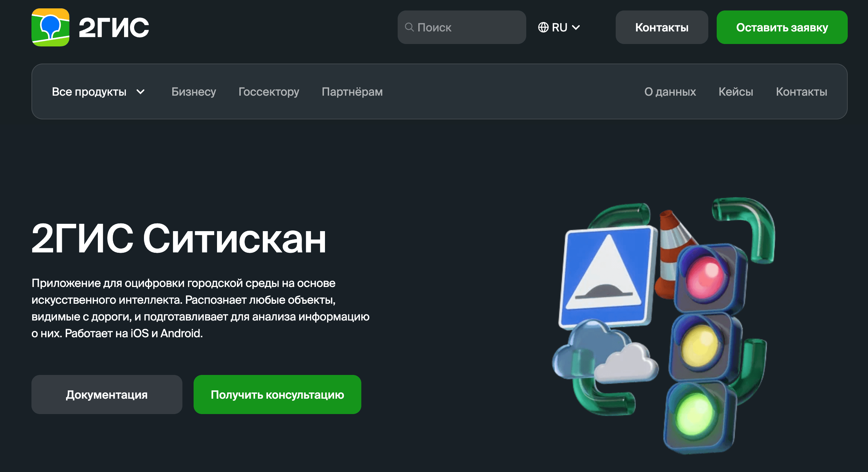Expand the Все продукты menu
The height and width of the screenshot is (472, 868).
[x=98, y=91]
